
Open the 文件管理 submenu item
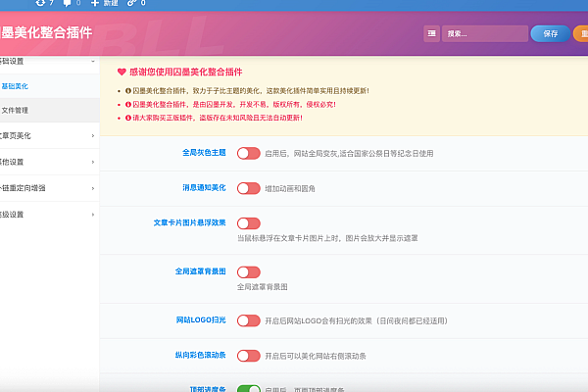[50, 111]
